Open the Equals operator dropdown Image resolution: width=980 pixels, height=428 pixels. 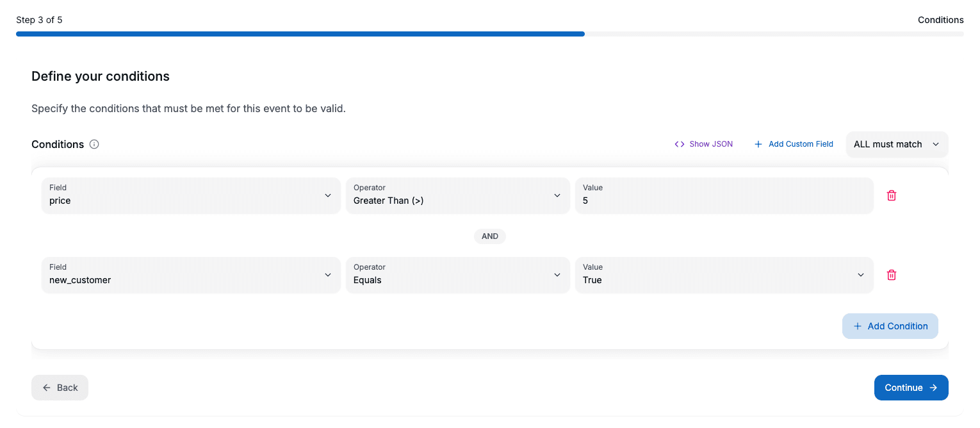tap(457, 275)
